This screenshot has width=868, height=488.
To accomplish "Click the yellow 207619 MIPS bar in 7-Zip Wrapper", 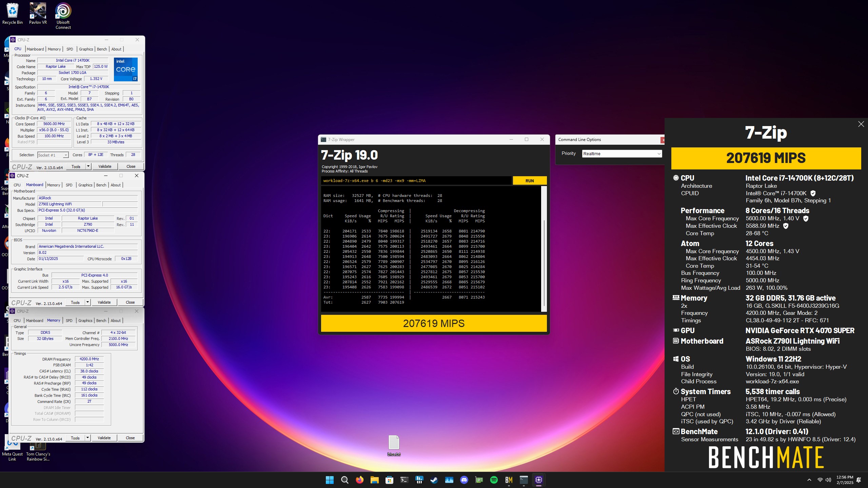I will [x=434, y=323].
